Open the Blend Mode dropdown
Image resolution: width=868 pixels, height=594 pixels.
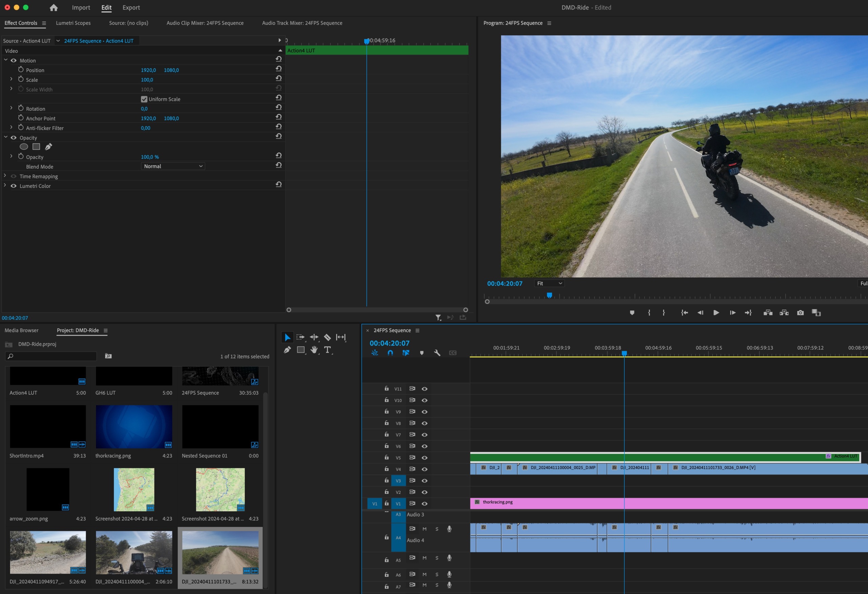point(173,166)
